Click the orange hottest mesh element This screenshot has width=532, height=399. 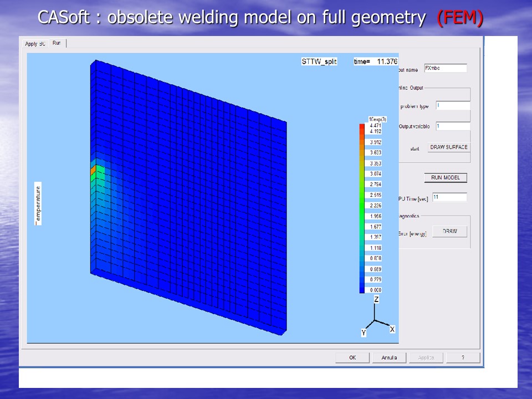94,170
